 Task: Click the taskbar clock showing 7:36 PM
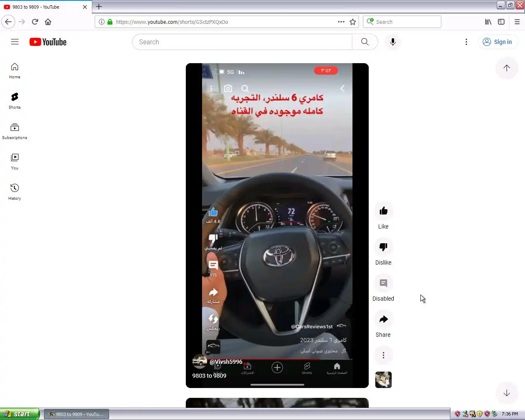510,414
